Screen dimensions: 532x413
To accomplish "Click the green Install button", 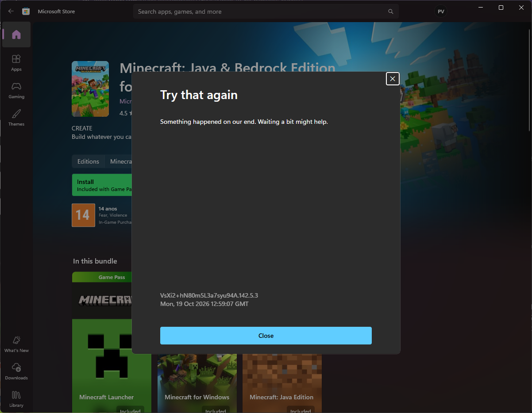I will coord(102,185).
